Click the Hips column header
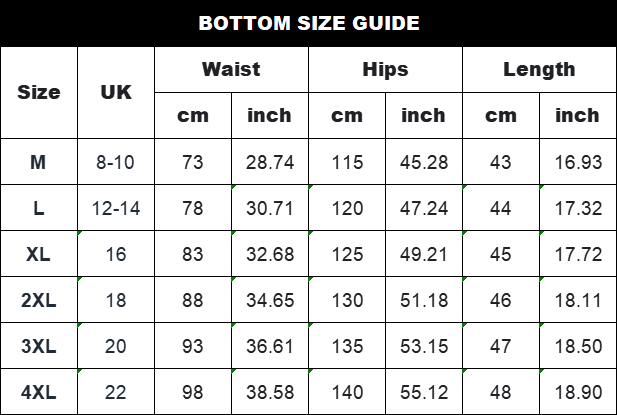 coord(385,69)
